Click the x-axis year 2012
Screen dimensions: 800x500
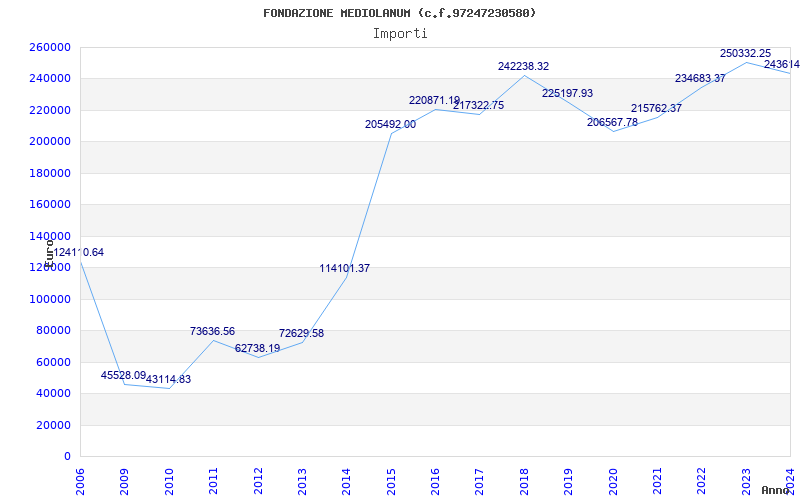coord(258,480)
